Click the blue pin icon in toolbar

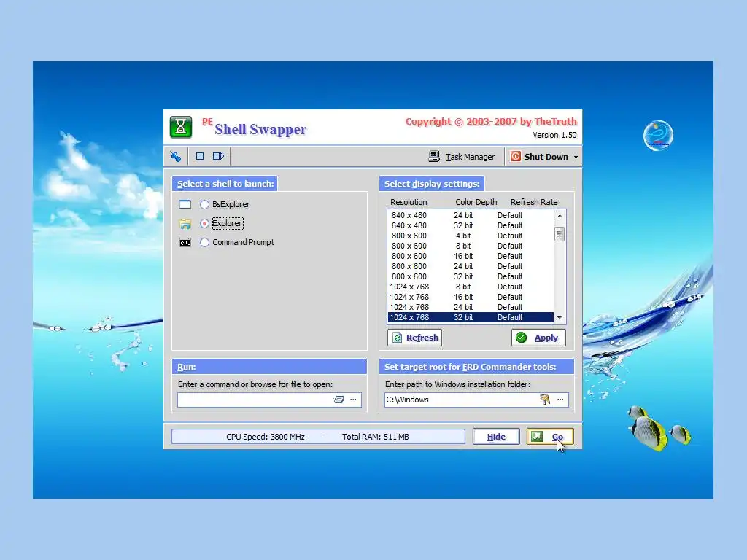click(x=176, y=156)
